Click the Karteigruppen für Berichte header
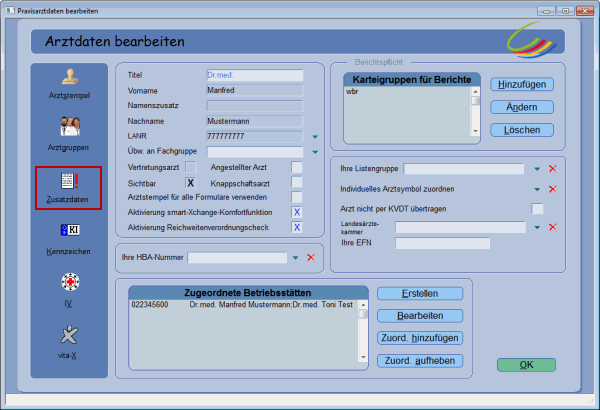This screenshot has height=410, width=600. (412, 80)
